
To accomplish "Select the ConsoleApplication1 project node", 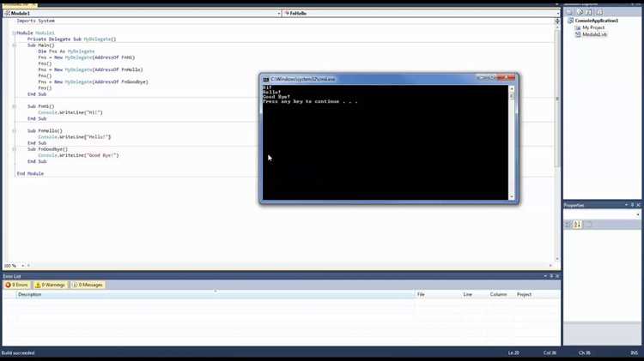I will pos(597,21).
